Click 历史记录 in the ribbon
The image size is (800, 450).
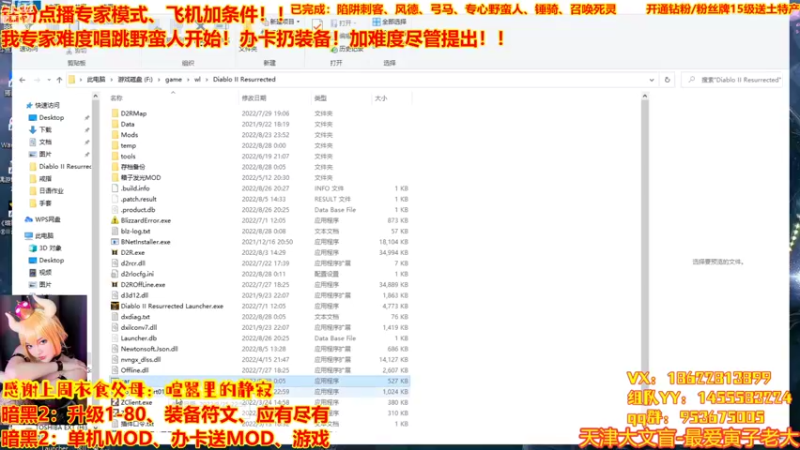pyautogui.click(x=347, y=49)
